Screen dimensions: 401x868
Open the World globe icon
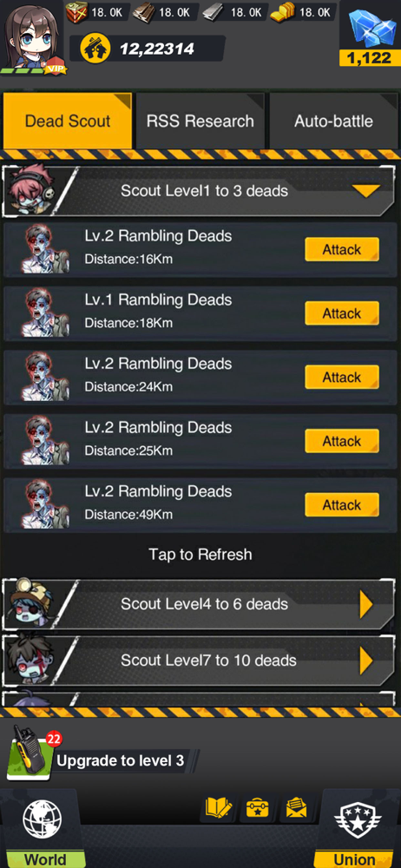coord(42,819)
